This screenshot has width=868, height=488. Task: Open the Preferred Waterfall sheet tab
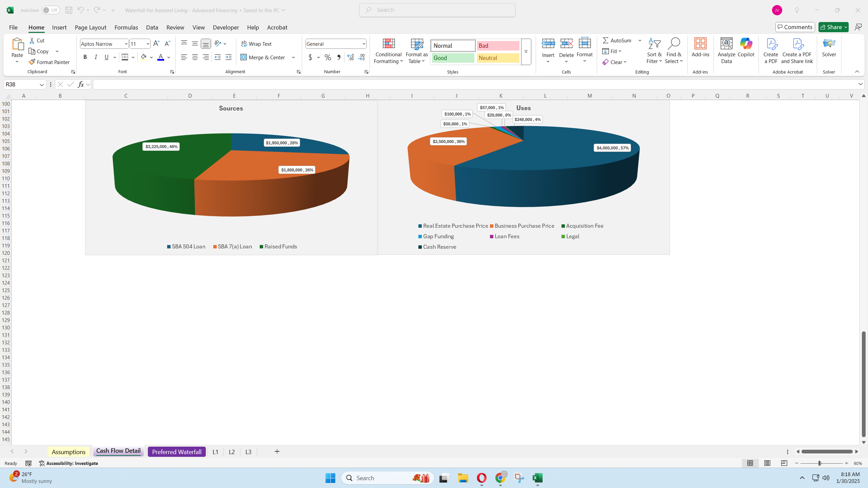pyautogui.click(x=177, y=452)
